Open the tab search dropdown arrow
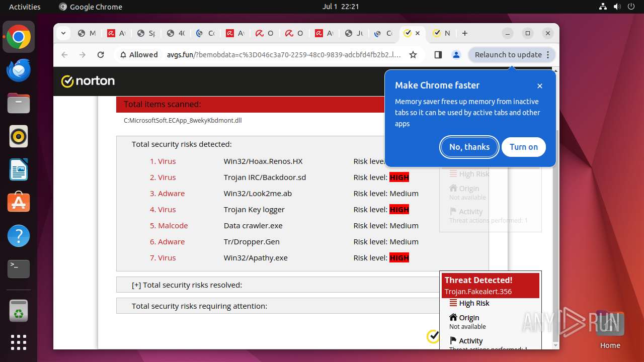 63,33
